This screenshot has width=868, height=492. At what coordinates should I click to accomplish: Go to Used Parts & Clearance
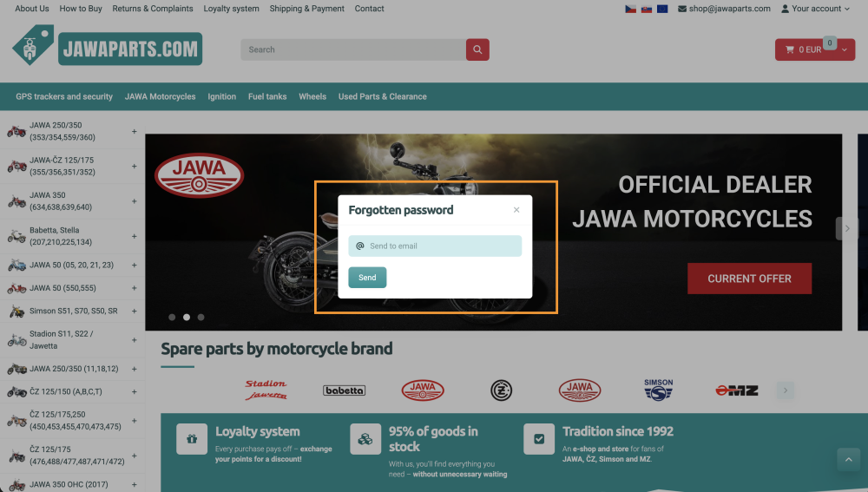[382, 96]
